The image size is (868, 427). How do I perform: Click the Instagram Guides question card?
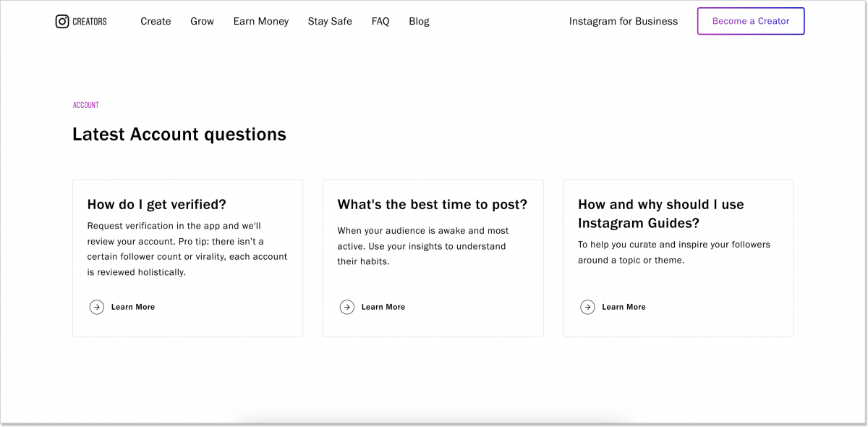(678, 258)
